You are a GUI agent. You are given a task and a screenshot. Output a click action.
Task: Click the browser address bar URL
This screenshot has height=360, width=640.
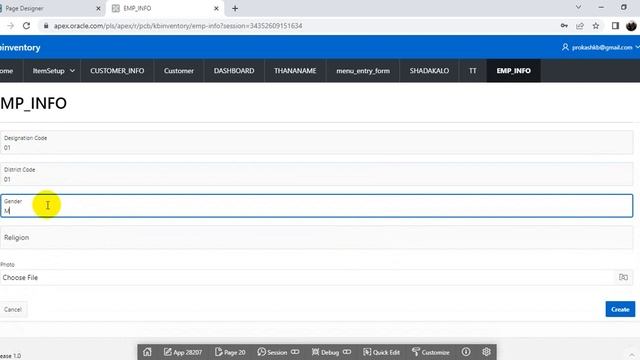[178, 26]
